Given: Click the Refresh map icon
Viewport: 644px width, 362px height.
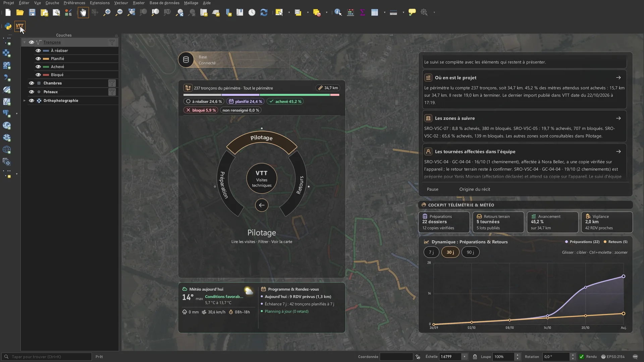Looking at the screenshot, I should coord(264,13).
